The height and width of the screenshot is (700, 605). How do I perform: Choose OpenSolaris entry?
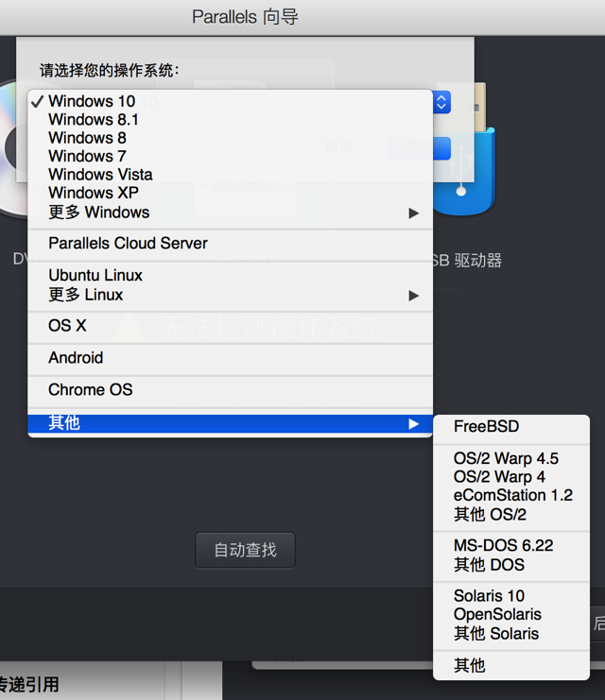click(x=511, y=614)
